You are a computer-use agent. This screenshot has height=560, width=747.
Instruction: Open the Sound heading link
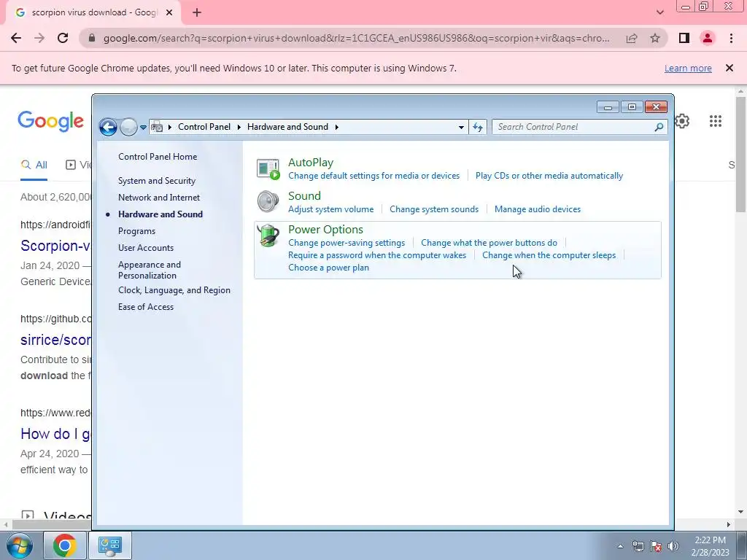[x=304, y=196]
